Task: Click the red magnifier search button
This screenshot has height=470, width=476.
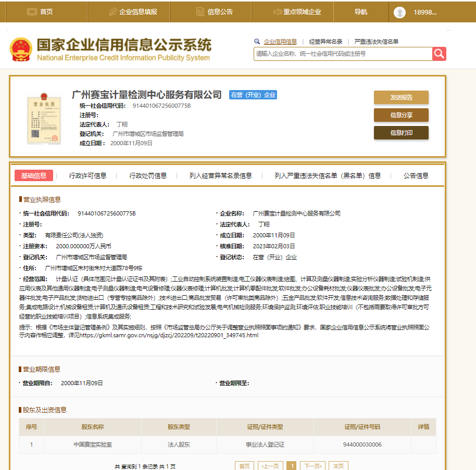Action: (x=439, y=54)
